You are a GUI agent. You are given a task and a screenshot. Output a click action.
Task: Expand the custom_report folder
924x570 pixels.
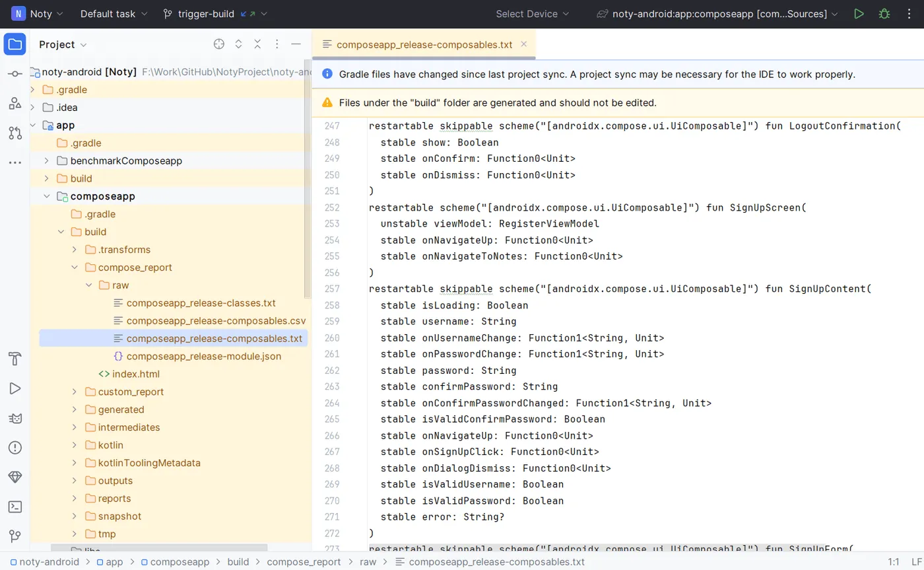point(75,392)
